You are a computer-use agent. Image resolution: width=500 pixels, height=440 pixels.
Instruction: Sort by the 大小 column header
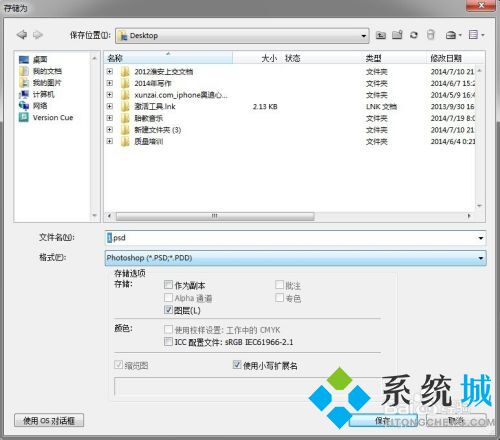pyautogui.click(x=257, y=58)
